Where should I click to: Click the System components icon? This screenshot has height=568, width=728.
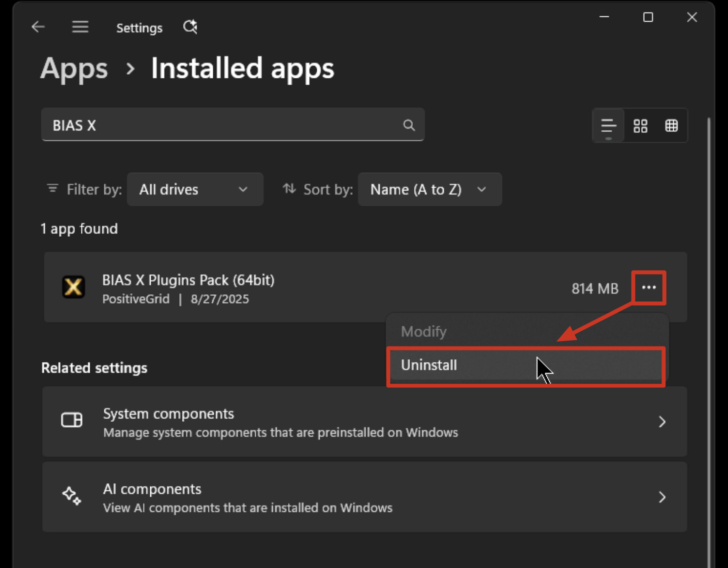tap(71, 420)
